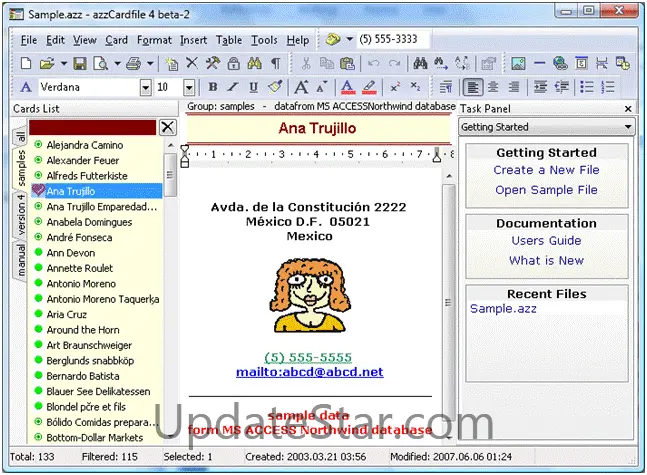Open the File menu
Viewport: 647px width, 475px height.
[x=29, y=40]
